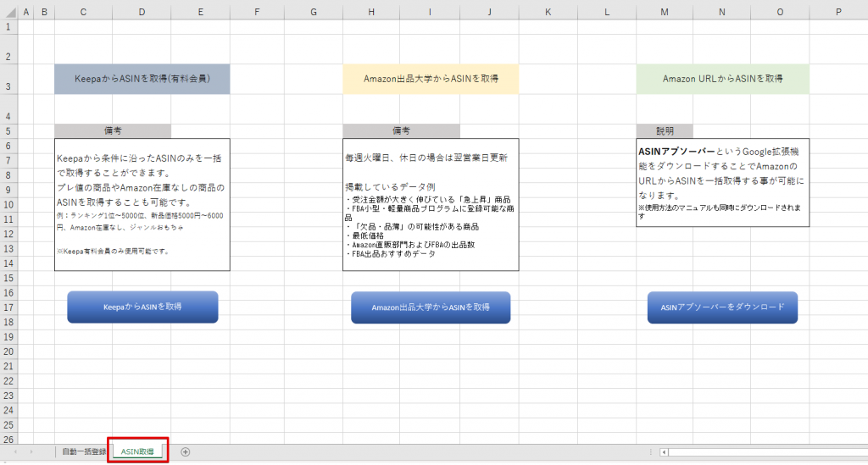868x465 pixels.
Task: Click the add new sheet plus icon
Action: pyautogui.click(x=185, y=451)
